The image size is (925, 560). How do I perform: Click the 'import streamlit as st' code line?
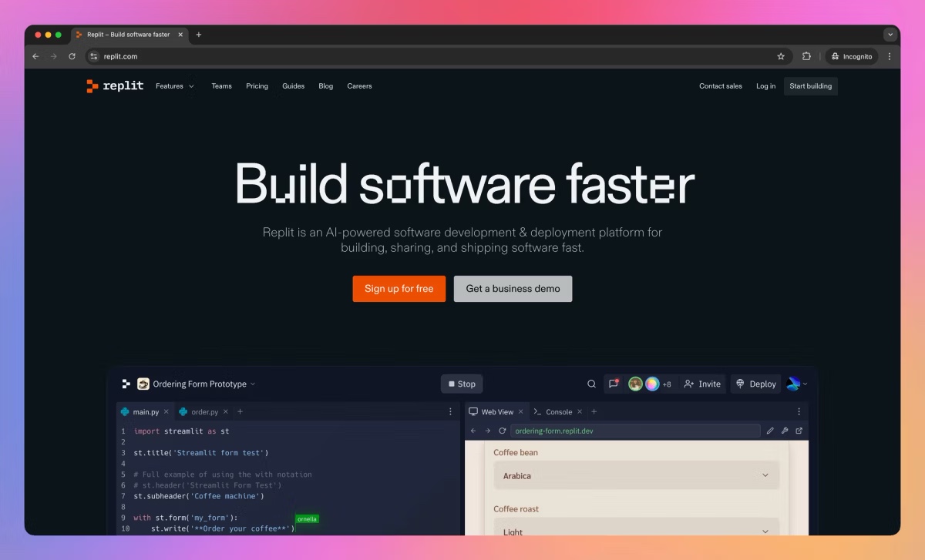[x=181, y=431]
